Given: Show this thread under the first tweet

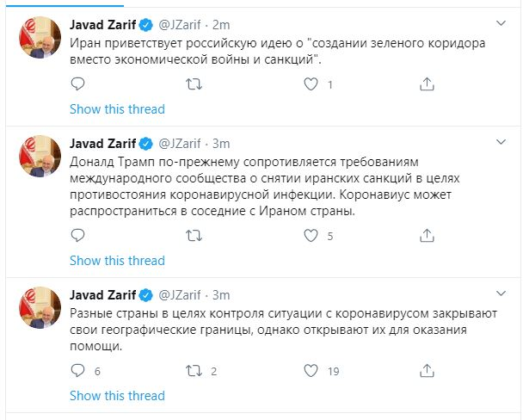Looking at the screenshot, I should tap(116, 109).
